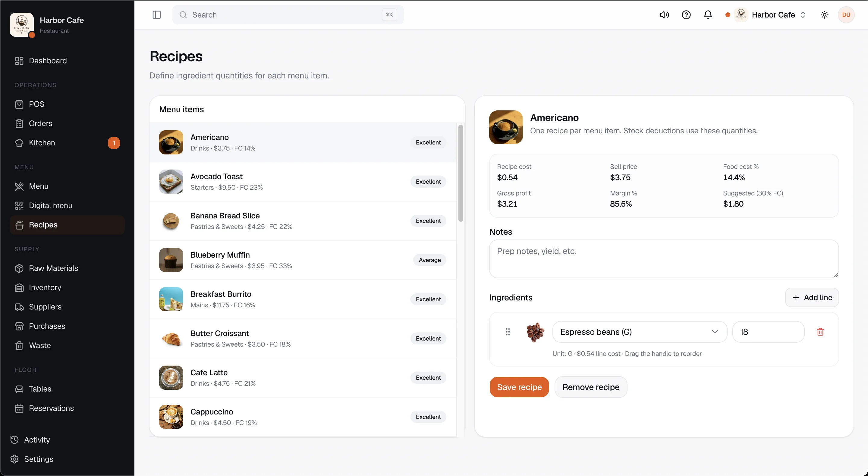Click the Menu utensils icon

19,186
